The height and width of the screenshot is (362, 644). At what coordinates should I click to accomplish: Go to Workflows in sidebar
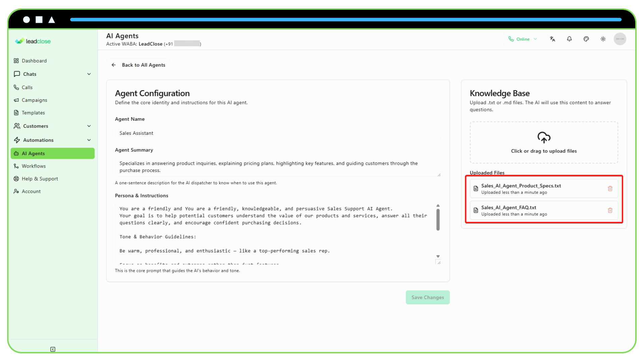(x=34, y=166)
